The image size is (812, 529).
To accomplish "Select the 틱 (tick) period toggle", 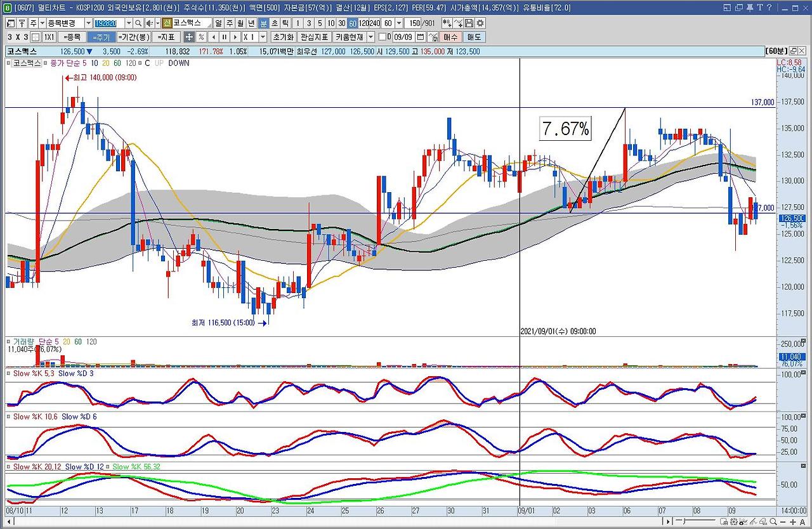I will pyautogui.click(x=286, y=23).
